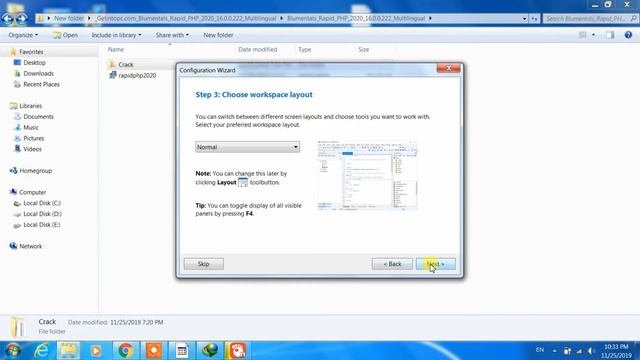640x360 pixels.
Task: Select Network in navigation pane
Action: pos(31,246)
